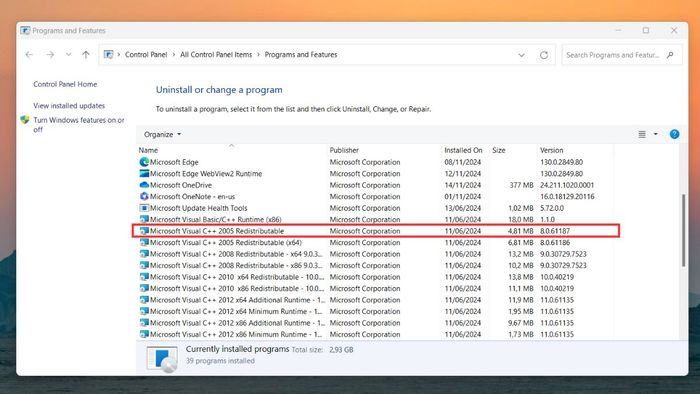Click the Back navigation arrow
The image size is (700, 394).
(x=29, y=55)
